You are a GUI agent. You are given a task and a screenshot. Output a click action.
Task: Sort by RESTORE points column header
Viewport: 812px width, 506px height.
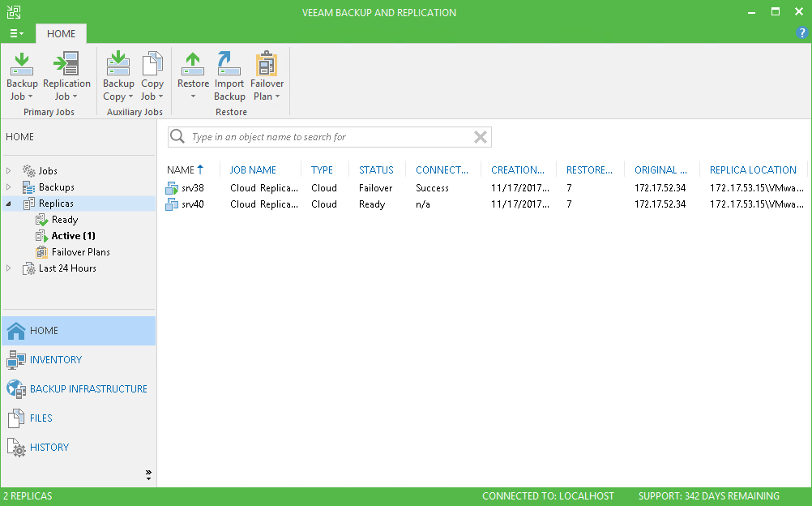pyautogui.click(x=590, y=169)
